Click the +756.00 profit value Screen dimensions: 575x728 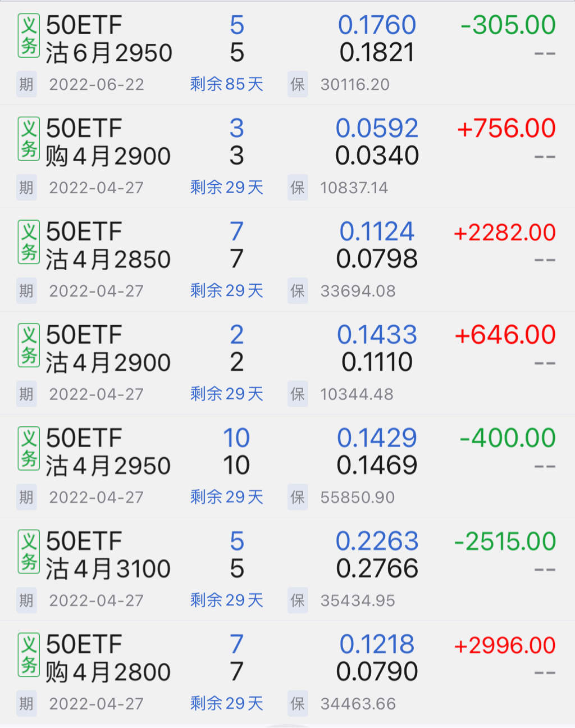click(506, 129)
